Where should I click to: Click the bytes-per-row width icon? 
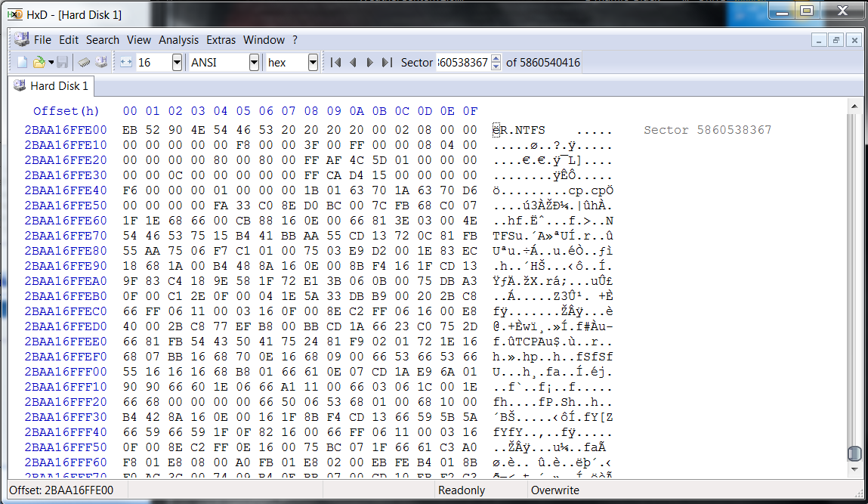click(126, 62)
